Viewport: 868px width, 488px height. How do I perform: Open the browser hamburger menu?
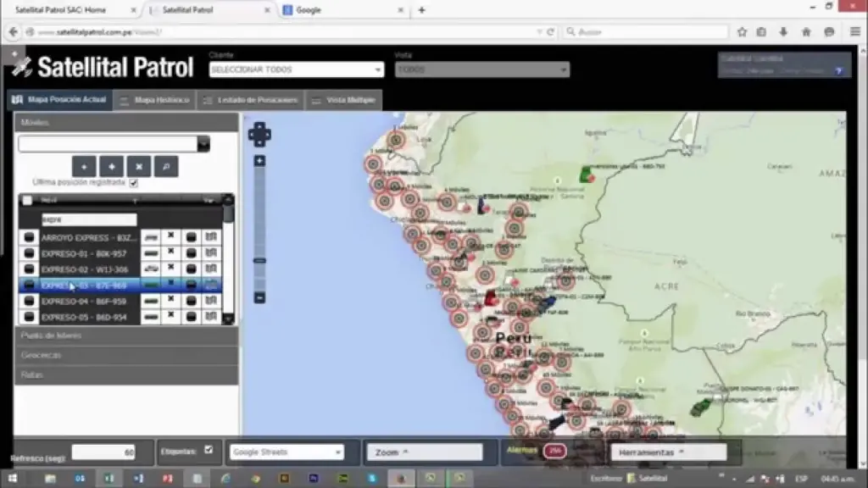click(x=854, y=32)
